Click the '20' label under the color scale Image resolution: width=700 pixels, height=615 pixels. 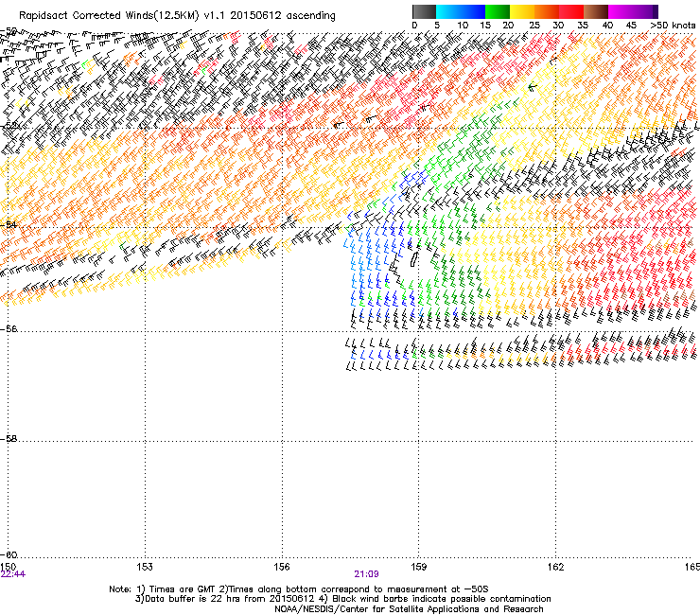coord(508,26)
